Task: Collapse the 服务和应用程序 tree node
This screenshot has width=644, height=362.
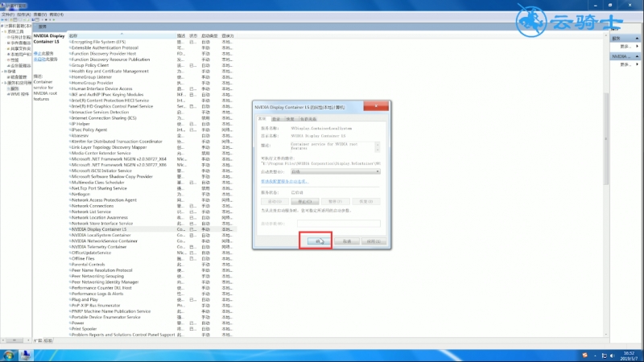Action: 2,83
